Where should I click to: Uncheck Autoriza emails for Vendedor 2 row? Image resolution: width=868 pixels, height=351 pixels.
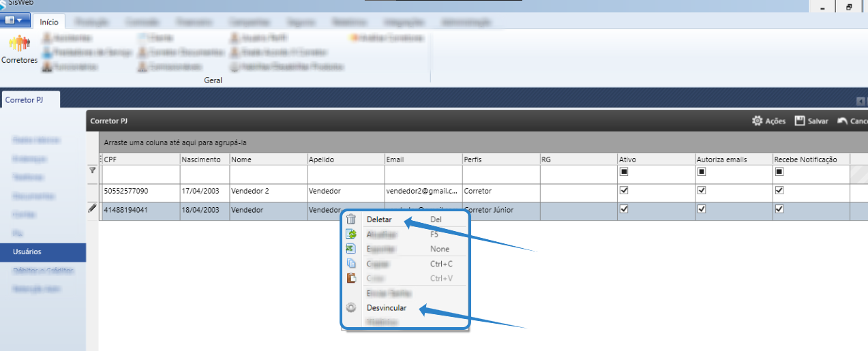point(701,191)
